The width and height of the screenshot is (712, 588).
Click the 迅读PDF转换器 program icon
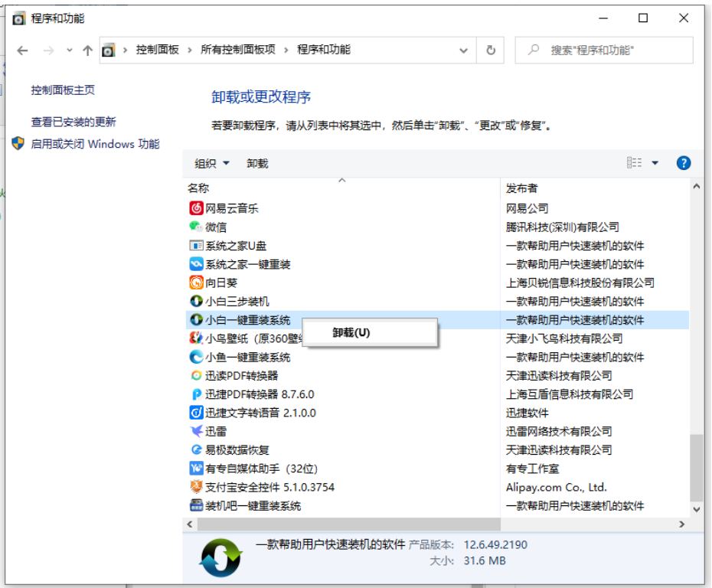[x=196, y=375]
